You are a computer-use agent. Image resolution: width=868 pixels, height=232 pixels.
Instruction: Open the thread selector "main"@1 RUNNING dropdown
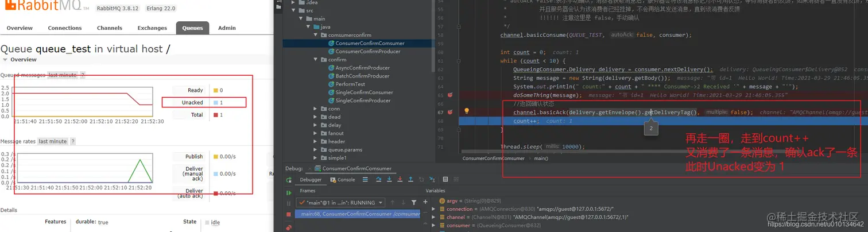click(x=340, y=202)
